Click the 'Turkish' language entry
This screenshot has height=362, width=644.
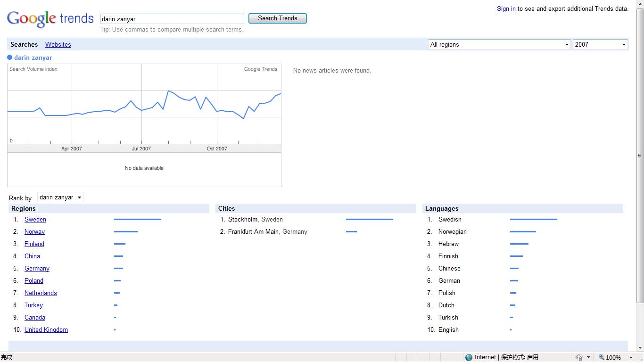[x=448, y=318]
